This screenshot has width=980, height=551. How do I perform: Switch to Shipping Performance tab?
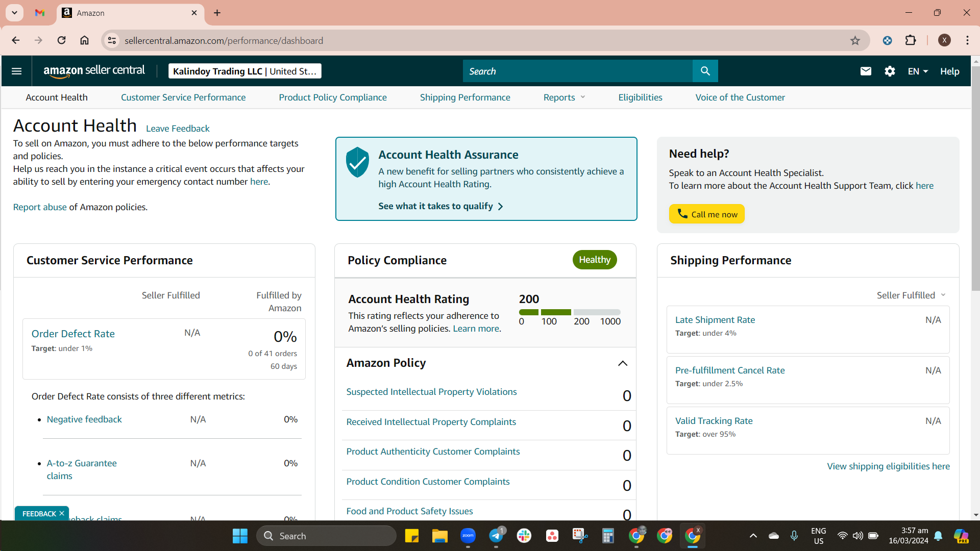[465, 97]
